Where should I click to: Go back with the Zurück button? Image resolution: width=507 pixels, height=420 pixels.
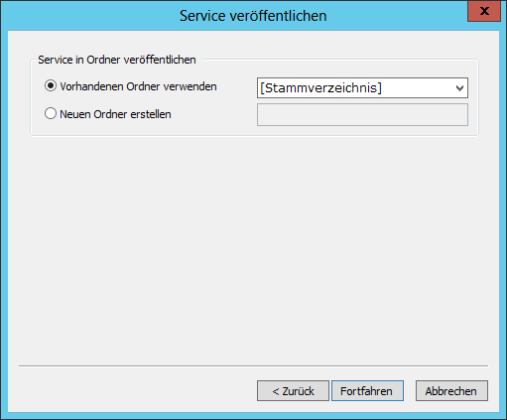(x=293, y=391)
